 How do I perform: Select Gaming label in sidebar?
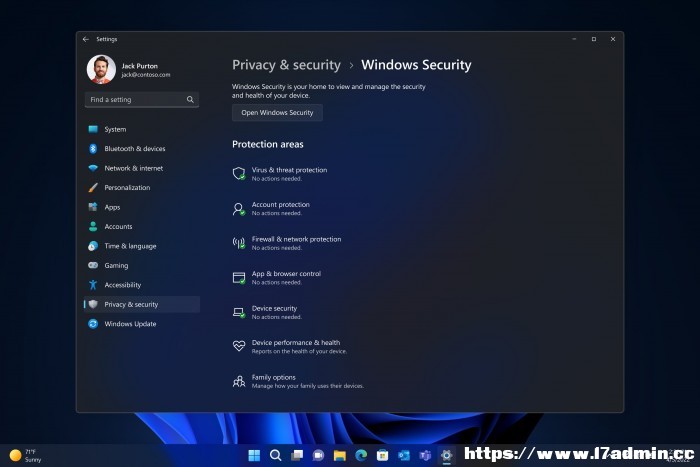point(116,265)
